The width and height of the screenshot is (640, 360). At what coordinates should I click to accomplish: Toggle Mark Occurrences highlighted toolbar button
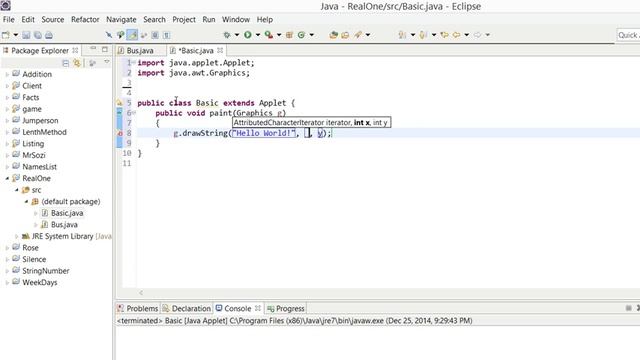(x=132, y=35)
